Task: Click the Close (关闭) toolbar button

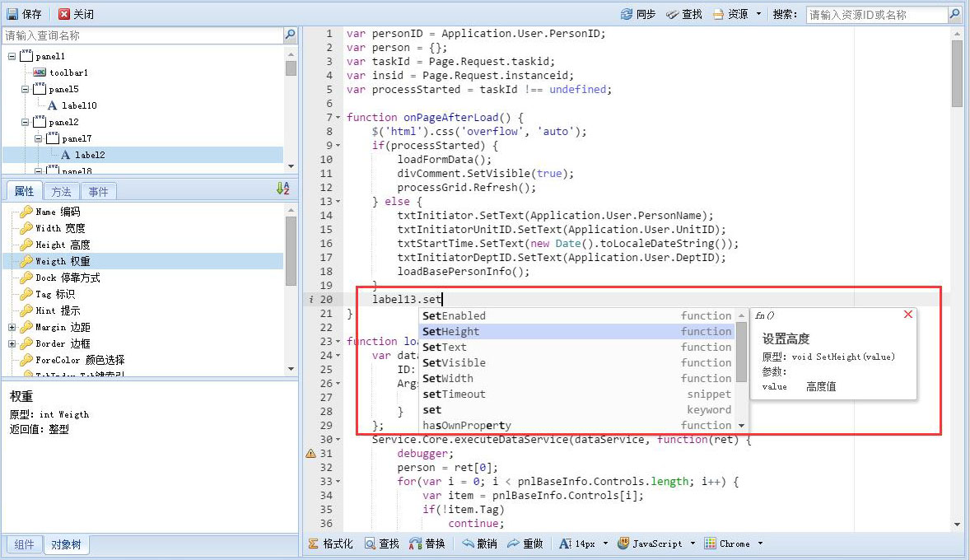Action: point(76,14)
